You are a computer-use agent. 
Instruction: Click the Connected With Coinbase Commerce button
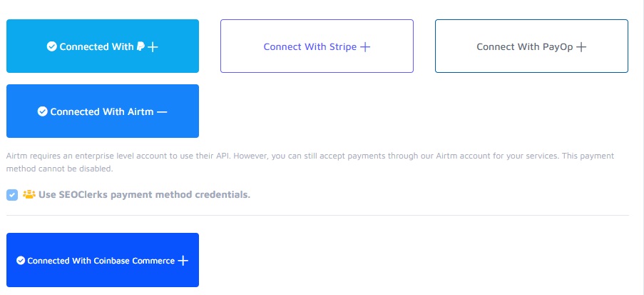pos(103,261)
